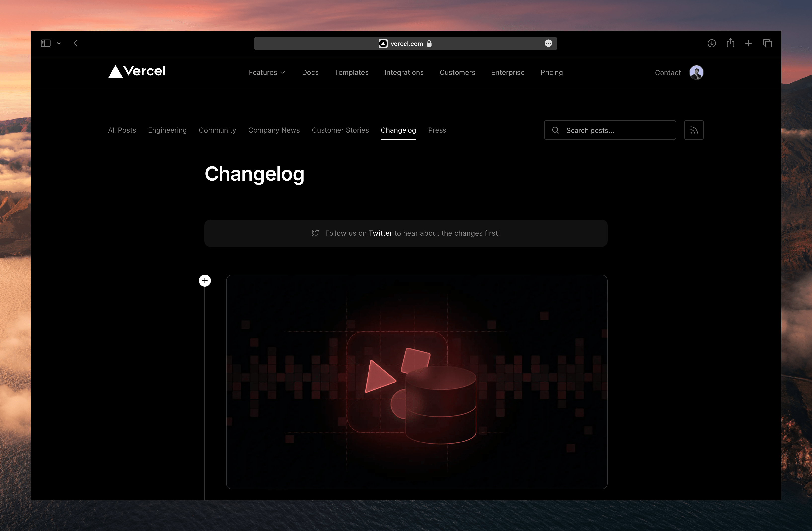The image size is (812, 531).
Task: Open the RSS feed icon
Action: point(694,130)
